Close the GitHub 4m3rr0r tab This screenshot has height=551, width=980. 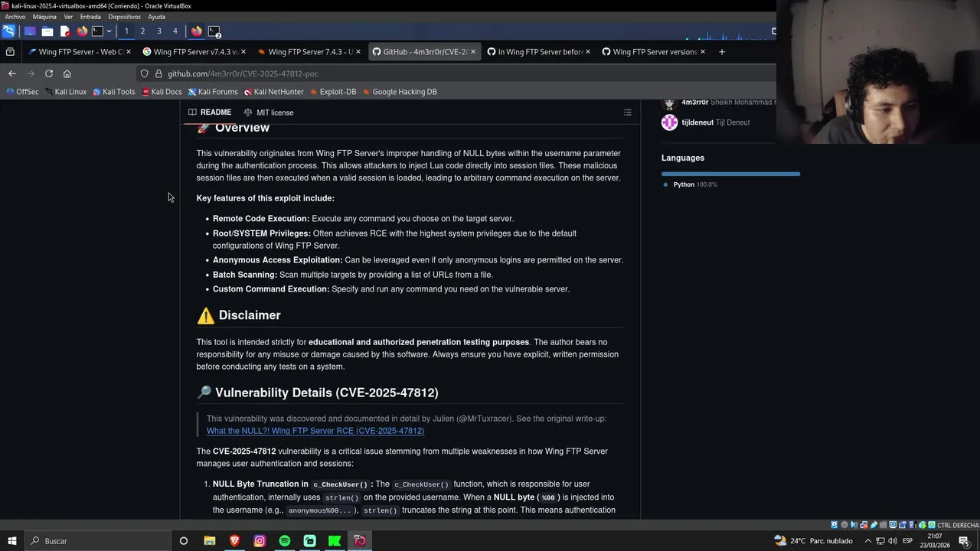pos(472,52)
